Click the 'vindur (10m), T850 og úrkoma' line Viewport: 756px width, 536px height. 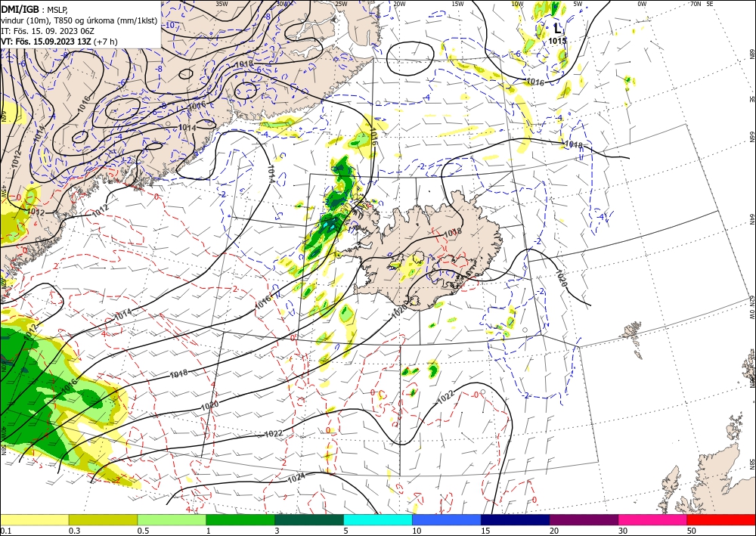79,20
